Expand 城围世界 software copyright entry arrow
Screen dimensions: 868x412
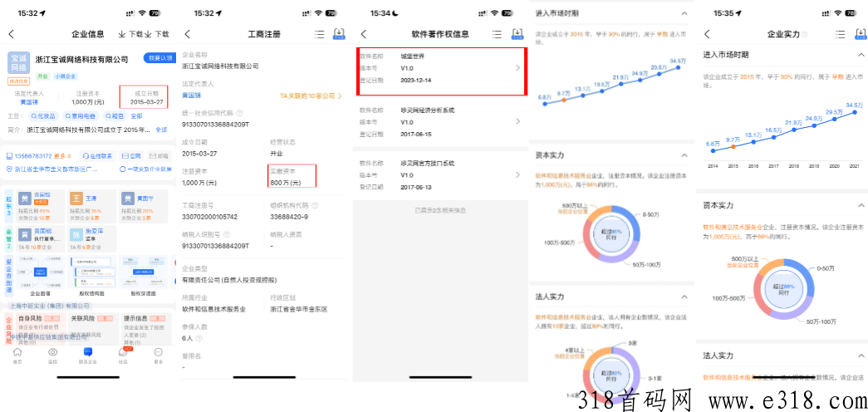tap(517, 67)
